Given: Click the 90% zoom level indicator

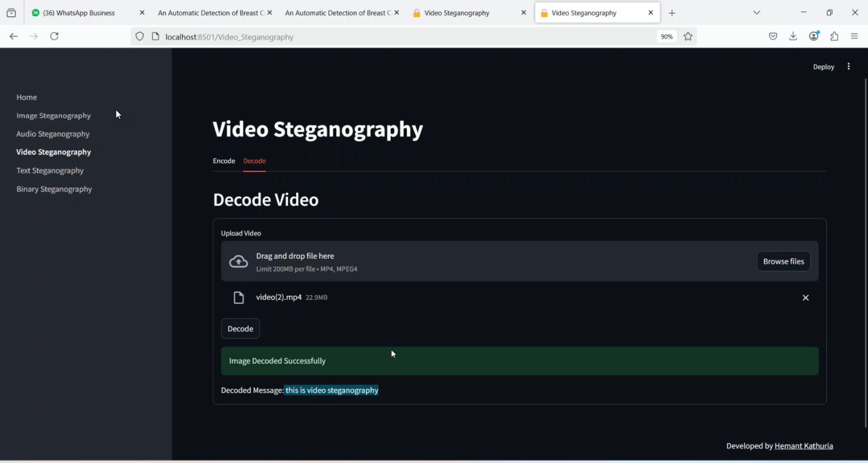Looking at the screenshot, I should point(667,36).
